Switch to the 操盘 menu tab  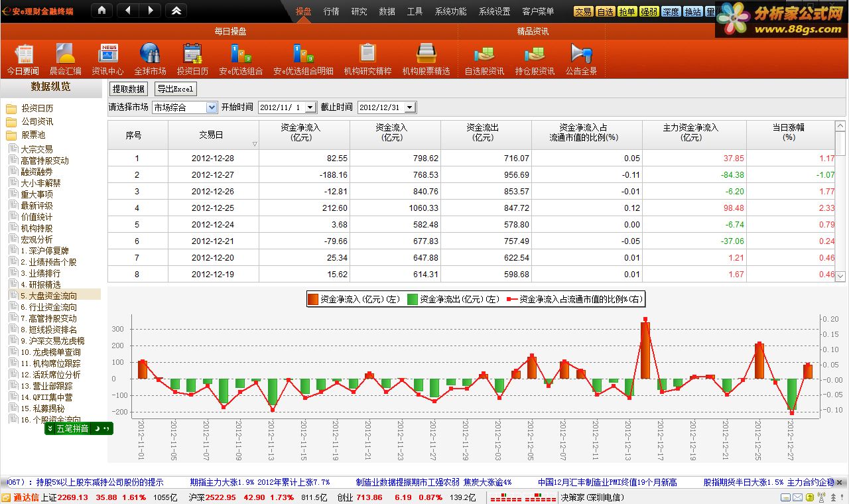coord(303,11)
